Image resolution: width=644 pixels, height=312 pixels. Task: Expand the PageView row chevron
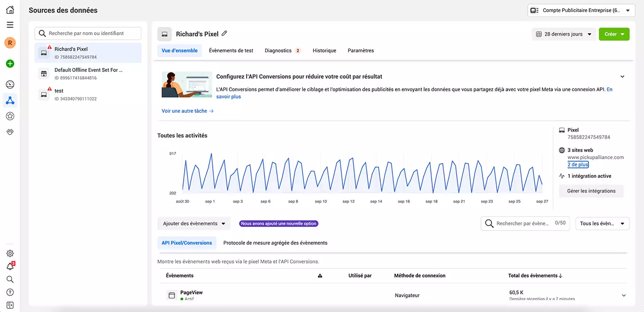click(624, 295)
